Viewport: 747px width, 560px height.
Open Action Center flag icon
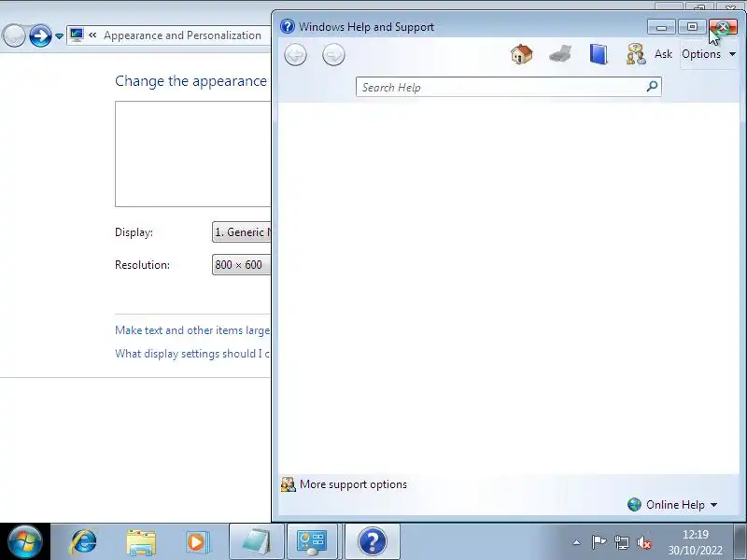click(x=599, y=542)
